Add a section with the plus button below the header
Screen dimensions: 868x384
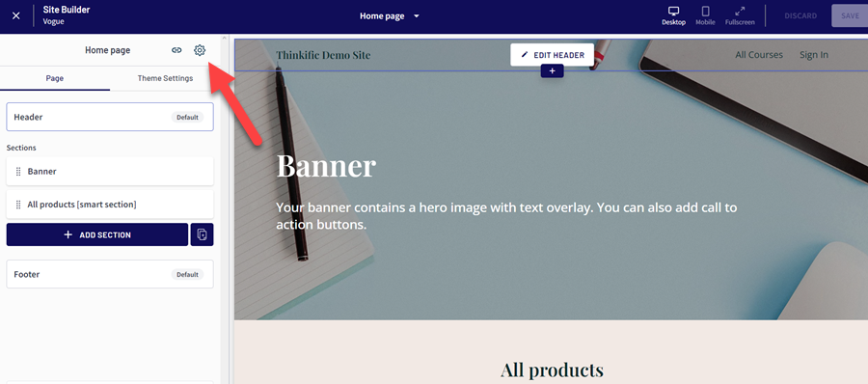tap(552, 71)
